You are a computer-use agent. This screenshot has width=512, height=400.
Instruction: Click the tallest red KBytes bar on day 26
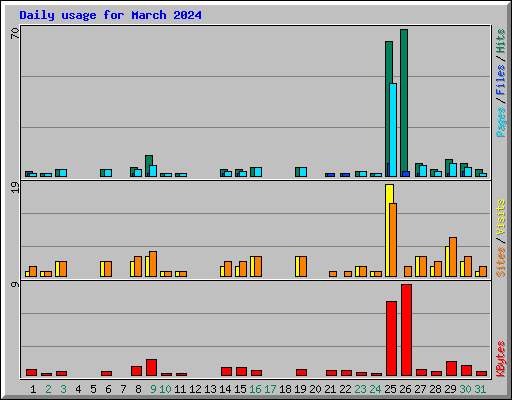tap(406, 330)
